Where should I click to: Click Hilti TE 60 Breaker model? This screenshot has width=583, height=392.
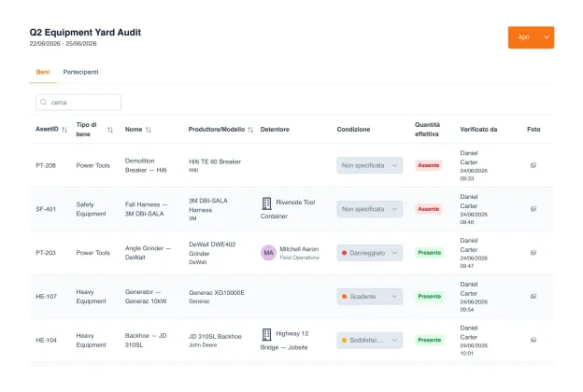pos(215,161)
